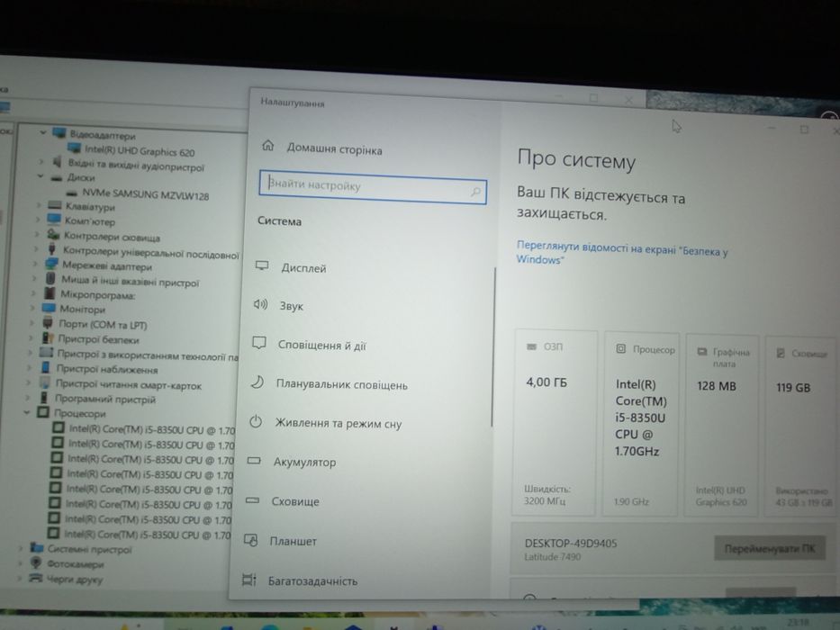Select first Intel Core i5-8350U CPU entry

pyautogui.click(x=151, y=429)
